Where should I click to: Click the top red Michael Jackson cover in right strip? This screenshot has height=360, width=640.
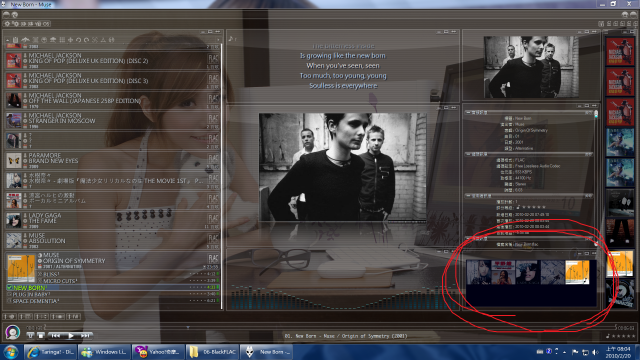point(620,52)
